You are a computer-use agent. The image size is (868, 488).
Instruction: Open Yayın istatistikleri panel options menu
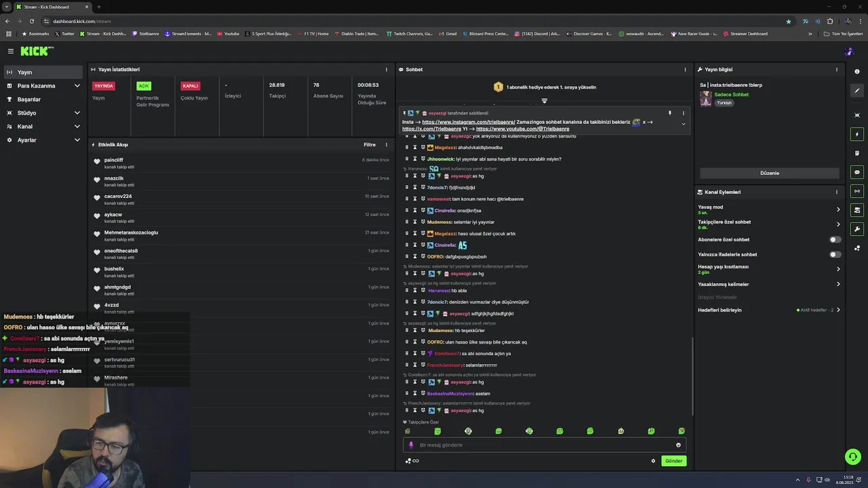[387, 69]
